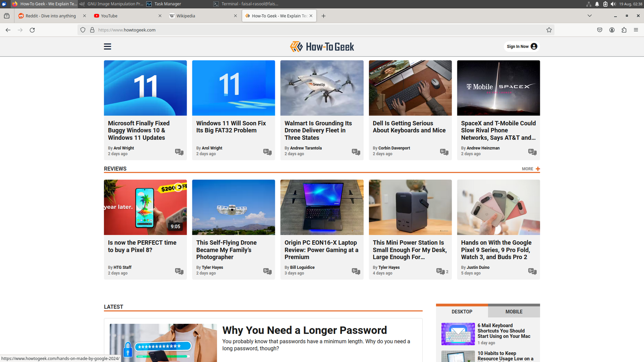Click the back navigation arrow
The height and width of the screenshot is (362, 644).
8,30
